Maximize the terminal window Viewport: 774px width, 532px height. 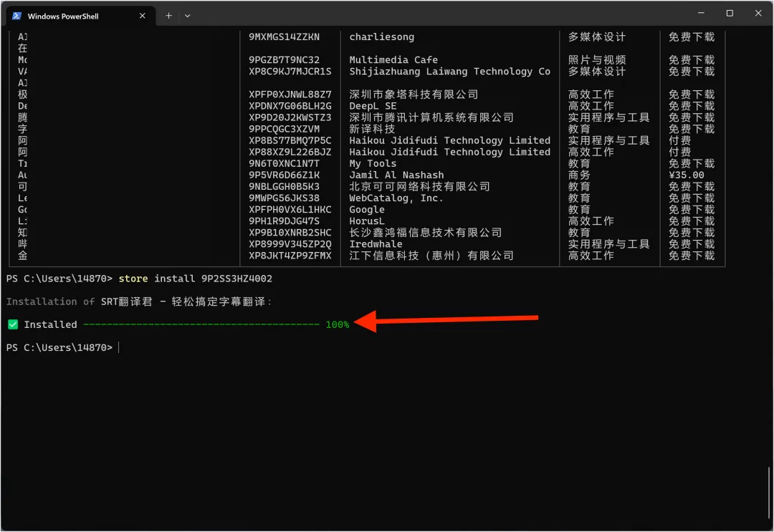(x=730, y=13)
